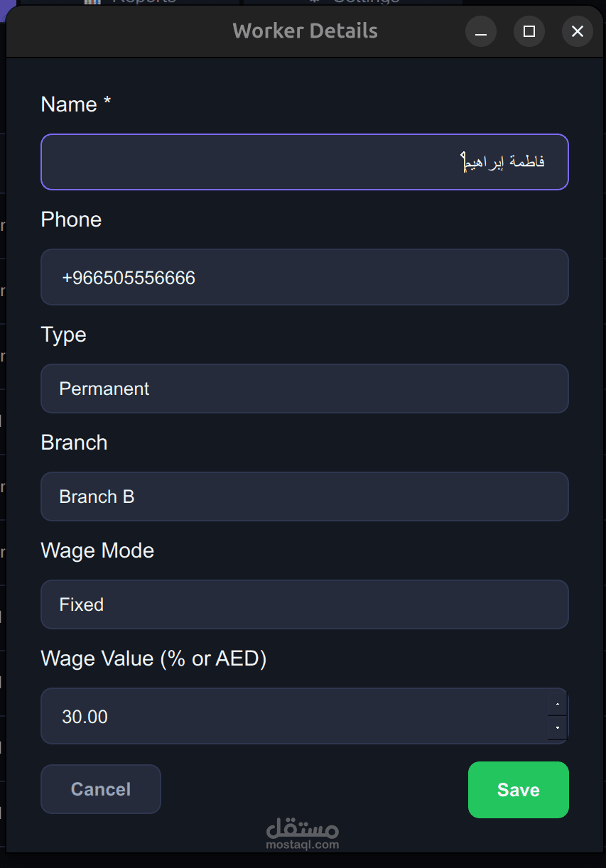Click inside the Wage Value field

point(291,716)
